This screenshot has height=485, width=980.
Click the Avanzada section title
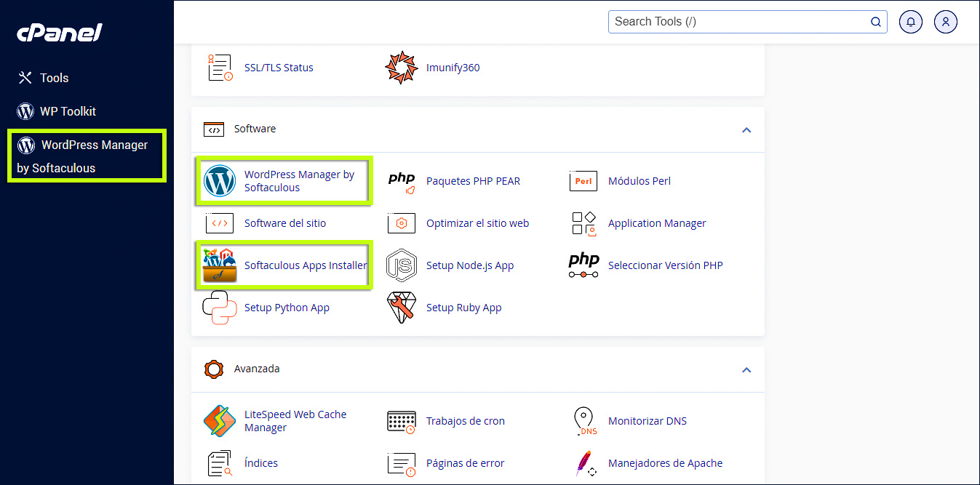coord(257,369)
